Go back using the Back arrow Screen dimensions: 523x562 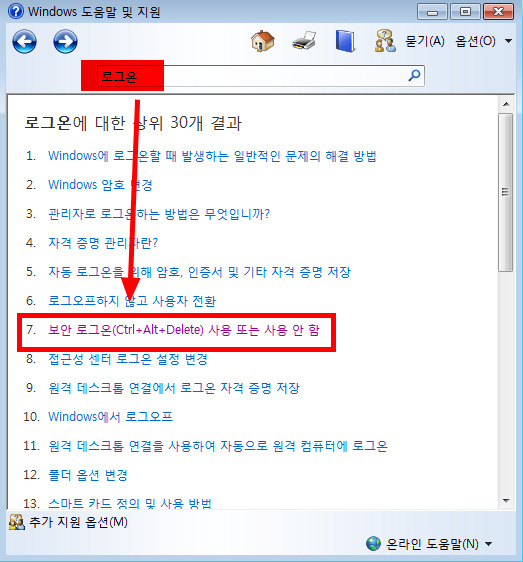[24, 42]
